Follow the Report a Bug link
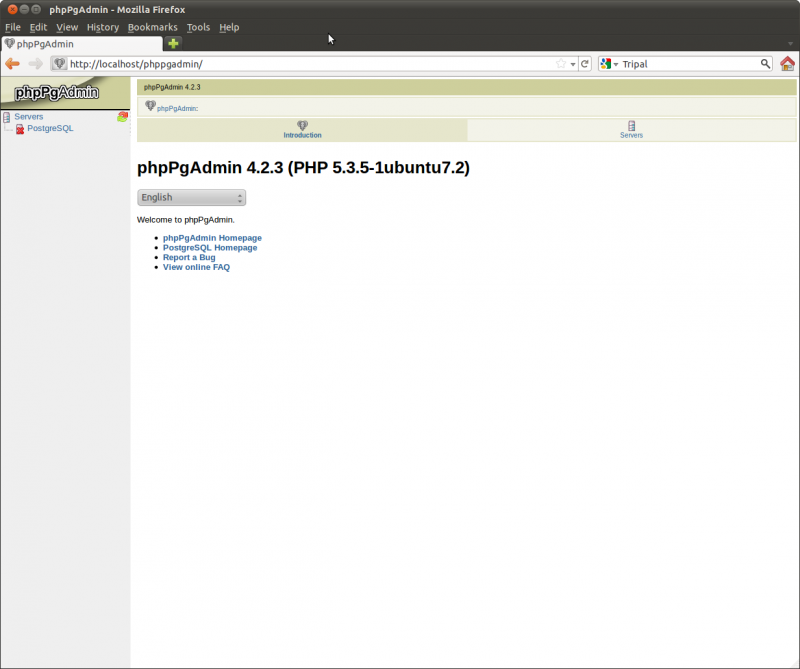 click(189, 257)
